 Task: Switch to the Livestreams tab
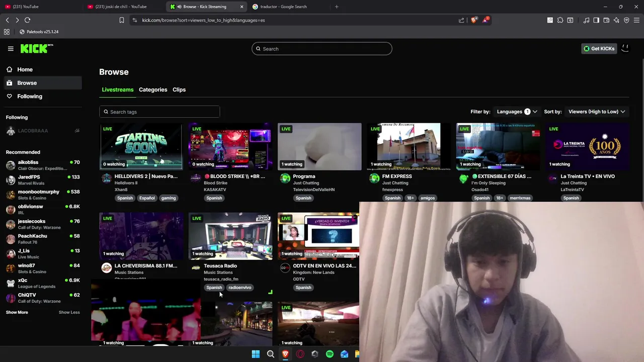click(x=118, y=89)
